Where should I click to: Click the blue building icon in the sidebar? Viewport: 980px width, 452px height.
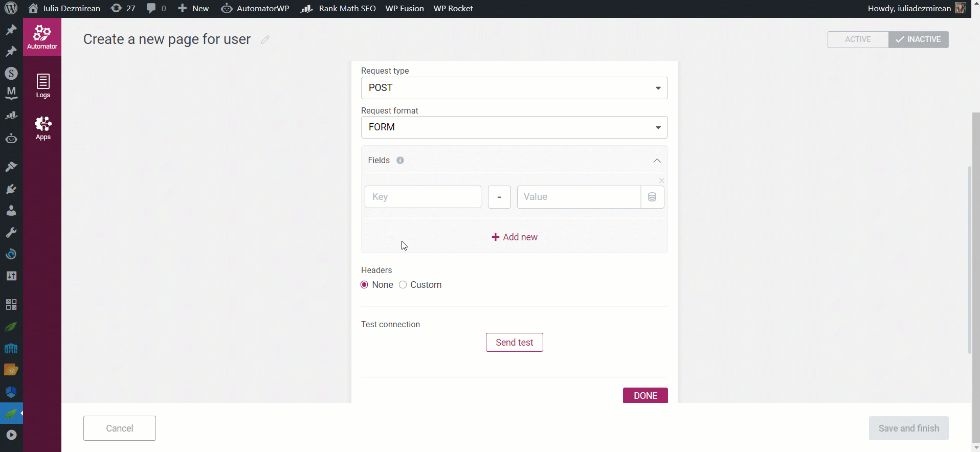(11, 349)
